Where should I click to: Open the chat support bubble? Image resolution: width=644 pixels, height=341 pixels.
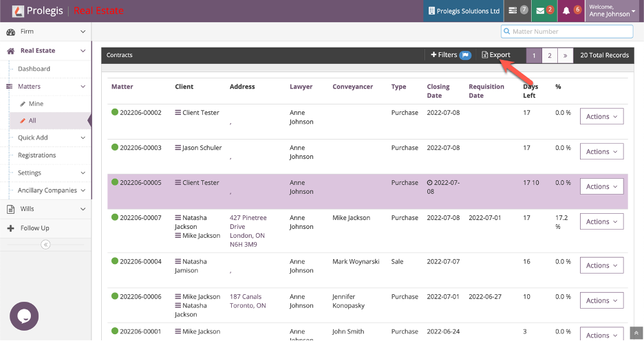coord(24,316)
